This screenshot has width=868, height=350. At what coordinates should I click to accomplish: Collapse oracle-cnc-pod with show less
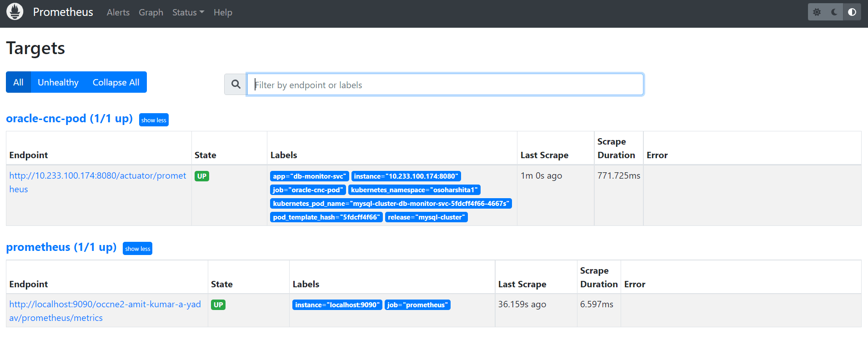pos(154,120)
